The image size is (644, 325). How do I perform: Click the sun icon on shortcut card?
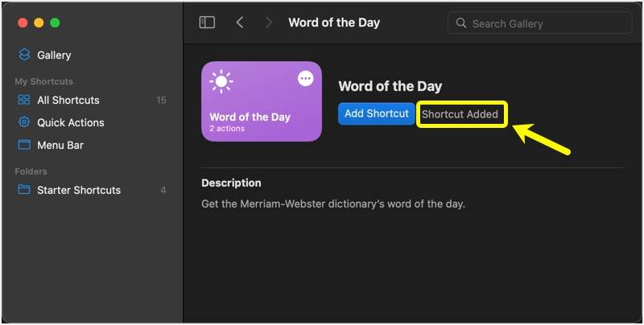[x=221, y=81]
